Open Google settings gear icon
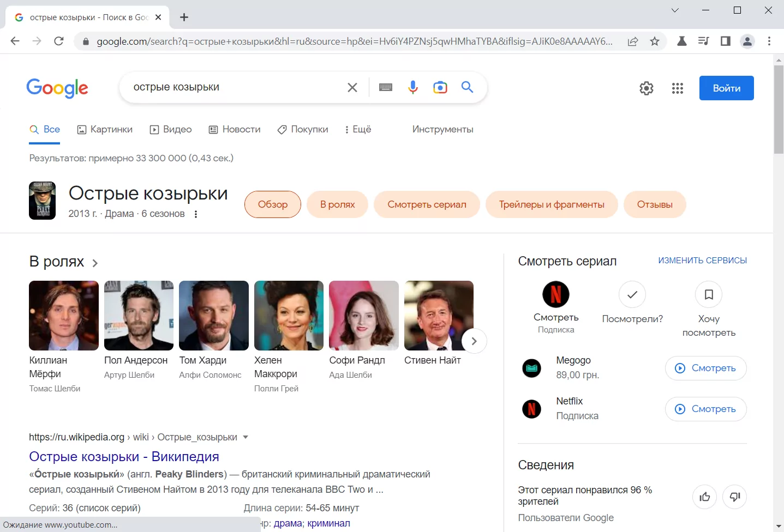Screen dimensions: 784x532 click(647, 88)
